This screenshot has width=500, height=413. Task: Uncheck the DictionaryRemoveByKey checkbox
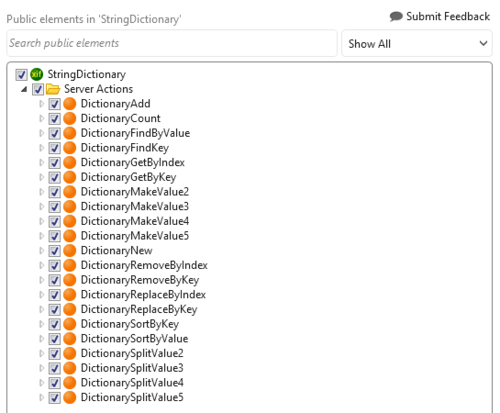click(x=54, y=280)
